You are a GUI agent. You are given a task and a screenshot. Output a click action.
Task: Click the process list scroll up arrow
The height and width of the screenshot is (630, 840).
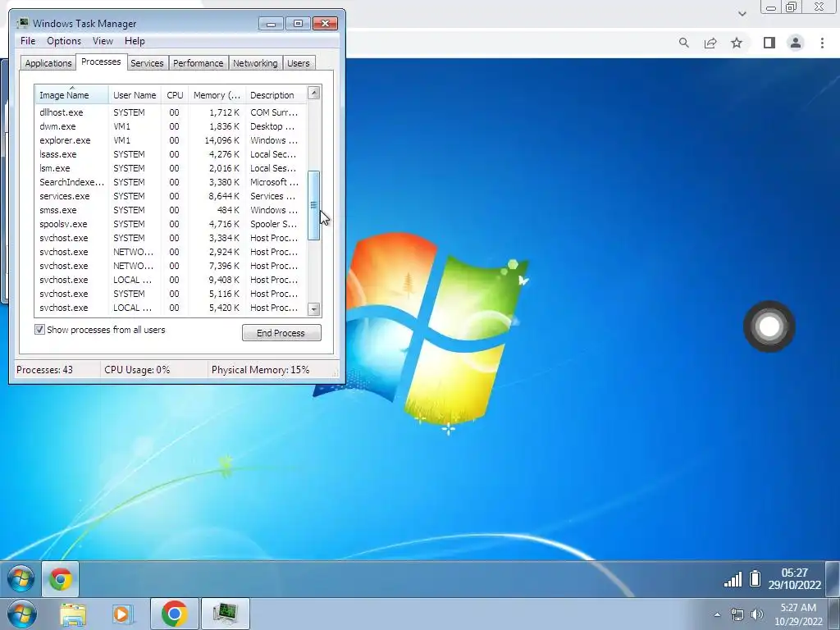tap(314, 93)
